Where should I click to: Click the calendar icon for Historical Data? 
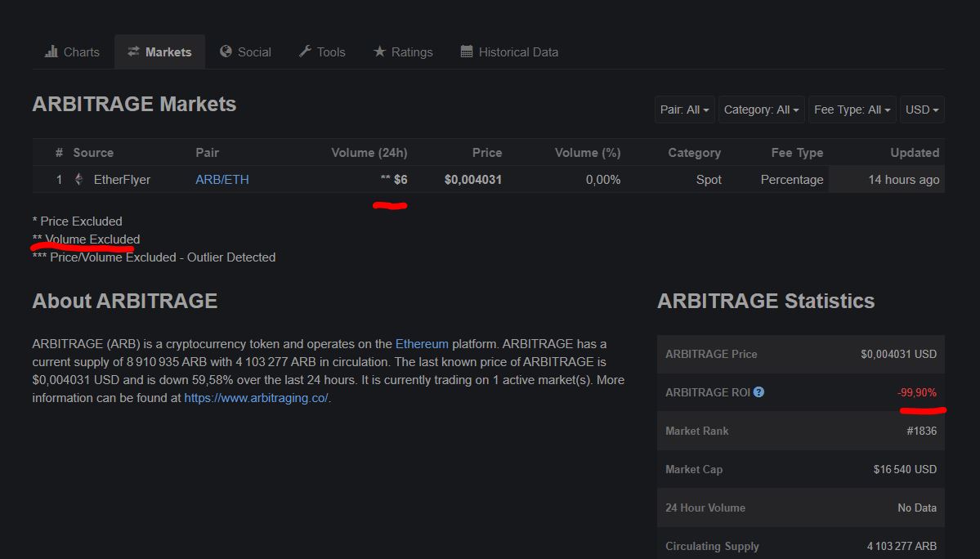(466, 51)
